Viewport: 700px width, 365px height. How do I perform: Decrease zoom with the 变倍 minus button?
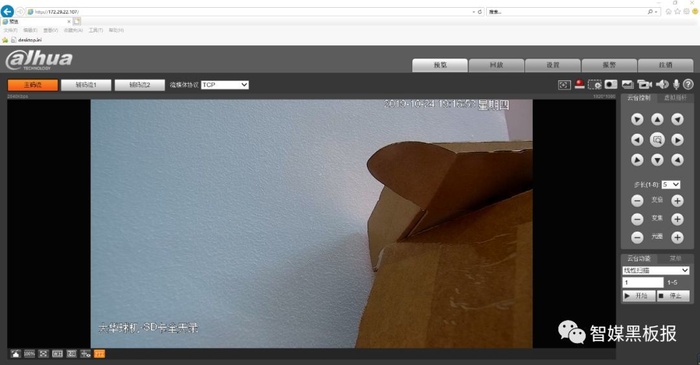tap(637, 200)
